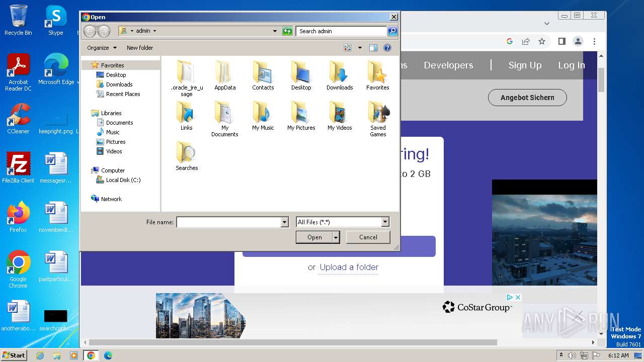Screen dimensions: 644x362
Task: Click Developers in website nav
Action: tap(448, 65)
